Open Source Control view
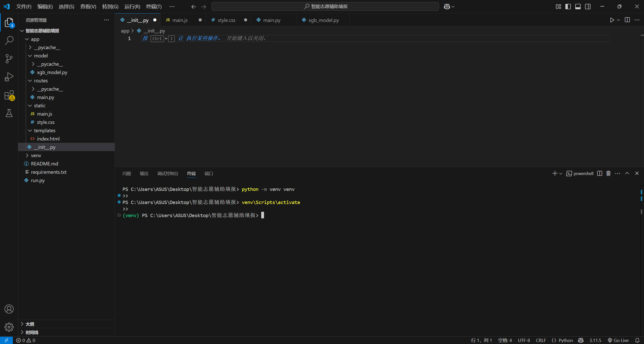The image size is (644, 344). tap(9, 58)
